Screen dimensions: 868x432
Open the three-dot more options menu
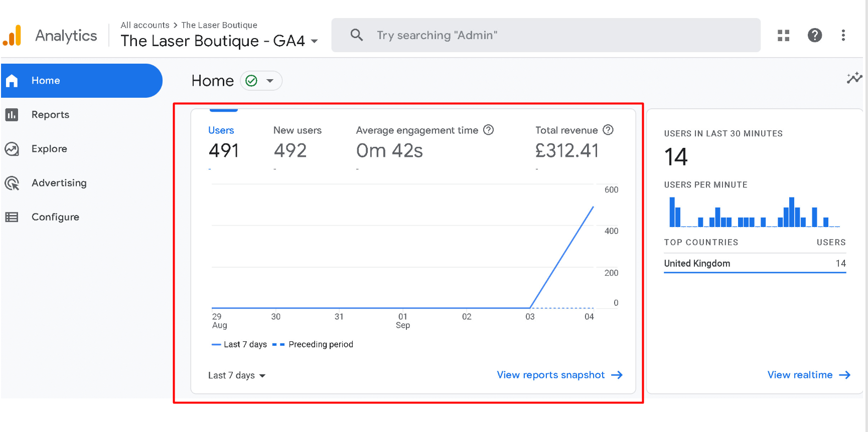[x=843, y=35]
